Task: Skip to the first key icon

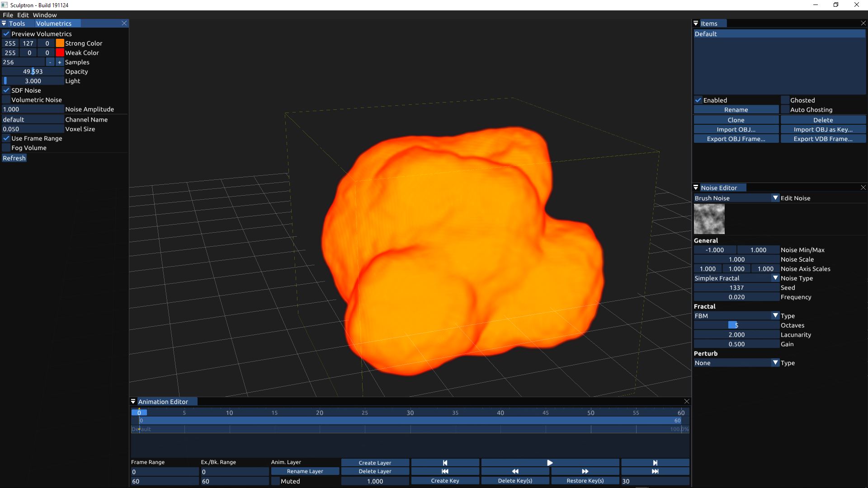Action: point(445,471)
